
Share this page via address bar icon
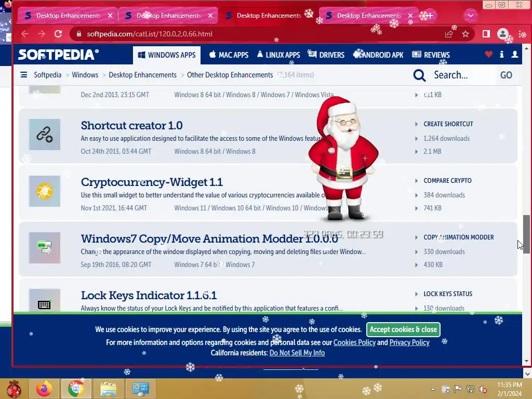(x=449, y=34)
